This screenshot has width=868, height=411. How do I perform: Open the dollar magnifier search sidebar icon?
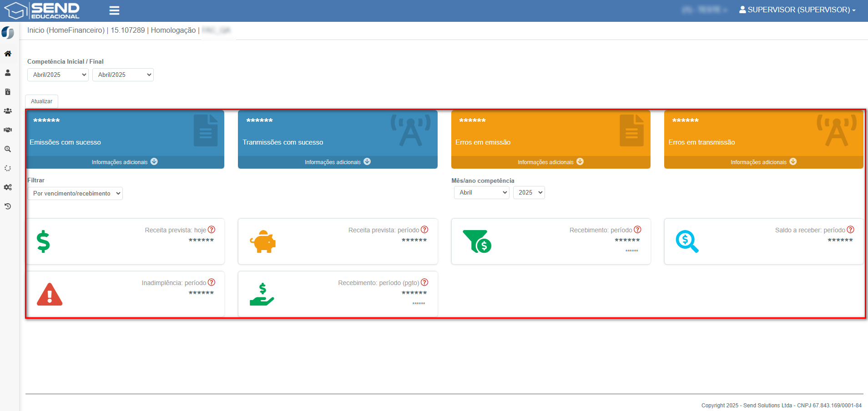tap(8, 149)
